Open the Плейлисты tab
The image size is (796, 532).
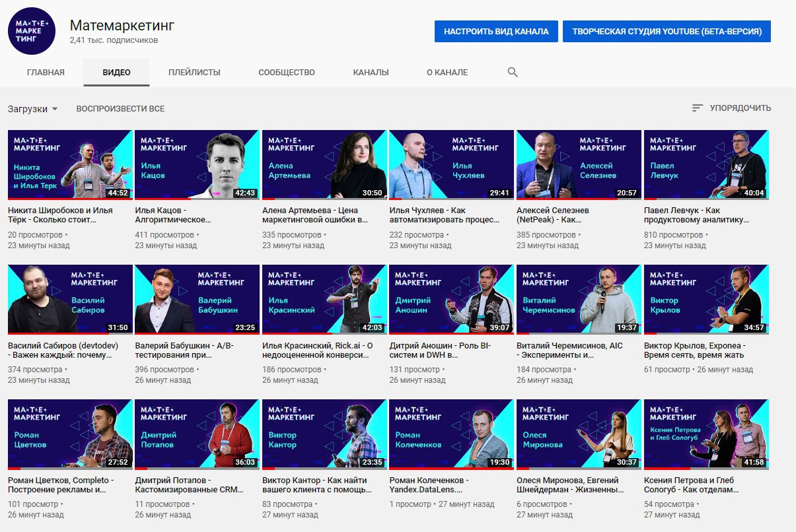pos(194,73)
